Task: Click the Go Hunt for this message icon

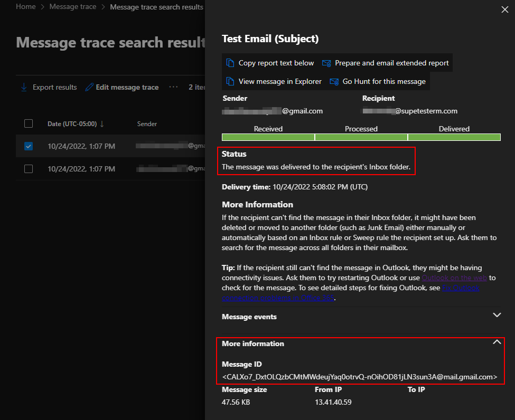Action: point(334,82)
